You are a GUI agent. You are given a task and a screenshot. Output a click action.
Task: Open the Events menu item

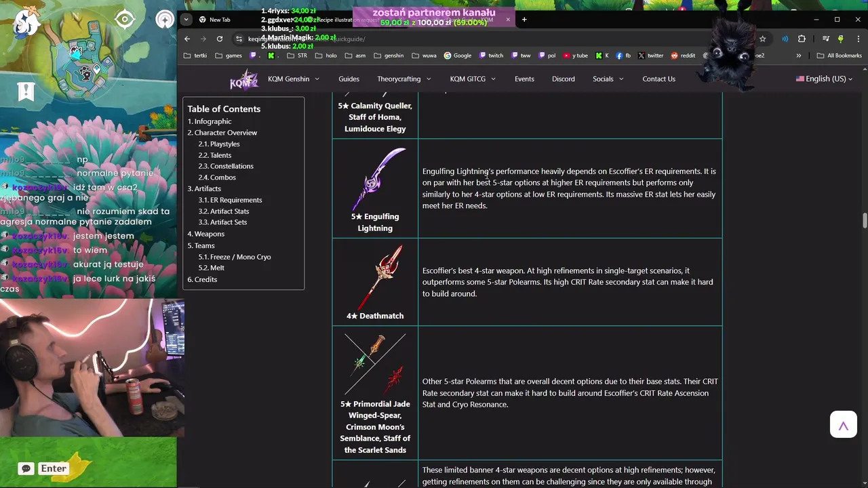(524, 79)
